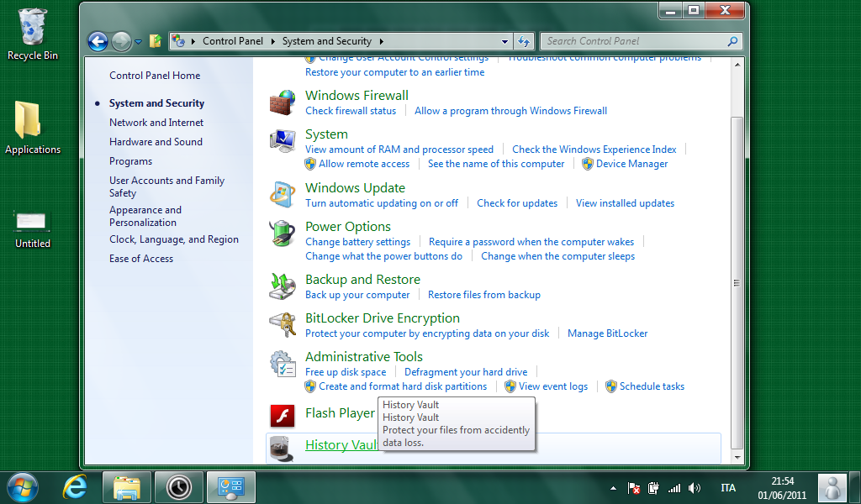
Task: Click in the Search Control Panel box
Action: coord(632,41)
